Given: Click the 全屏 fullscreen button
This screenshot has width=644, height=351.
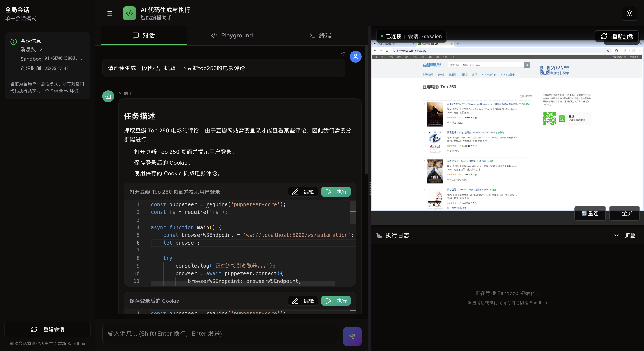Looking at the screenshot, I should click(624, 213).
